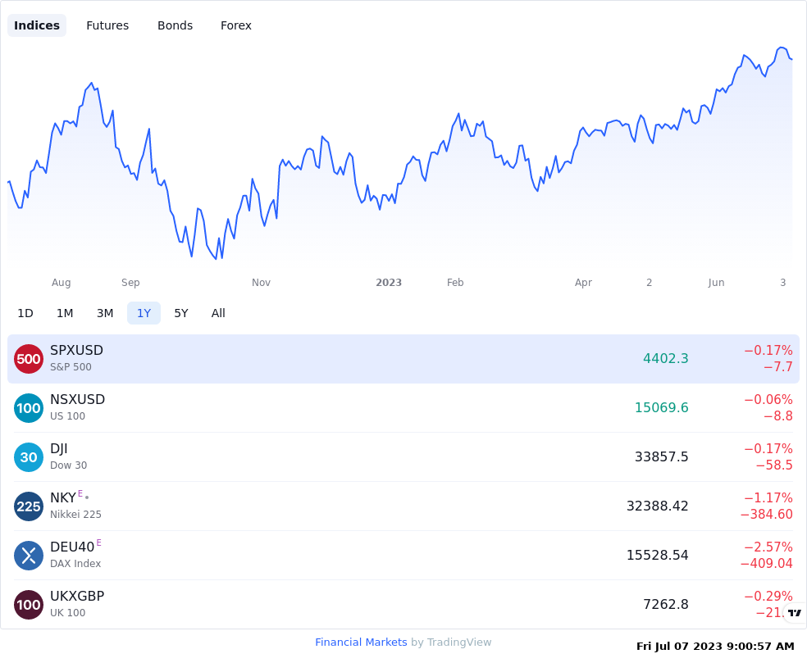
Task: Select the 3M time range
Action: pyautogui.click(x=105, y=313)
